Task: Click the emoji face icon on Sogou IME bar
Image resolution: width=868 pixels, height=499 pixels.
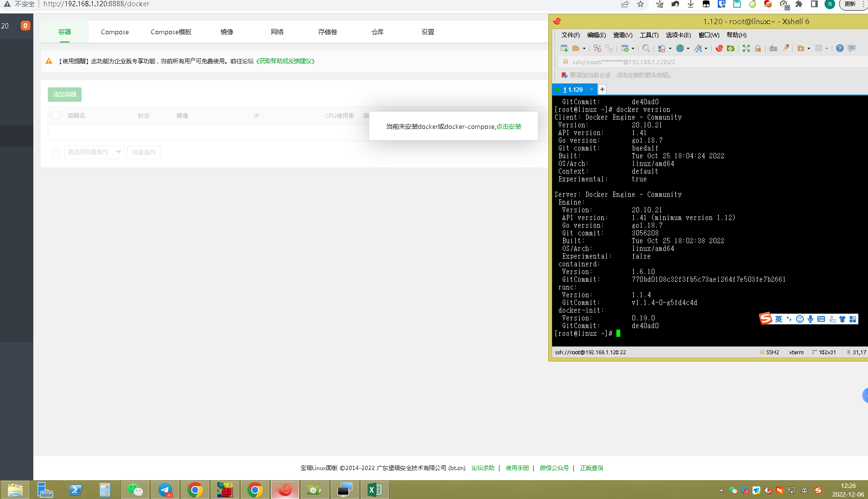Action: tap(800, 319)
